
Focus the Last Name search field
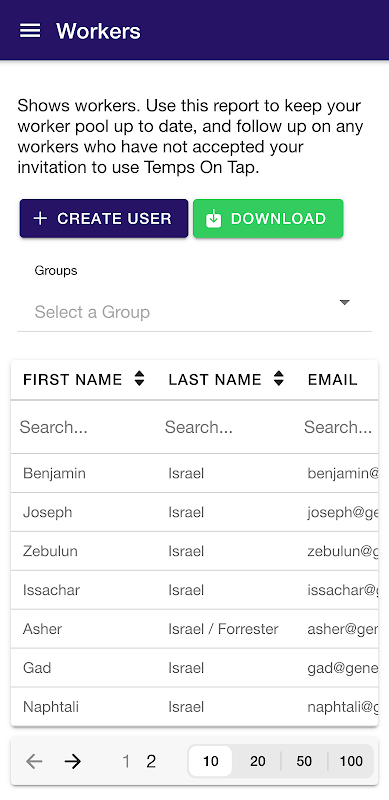(225, 427)
